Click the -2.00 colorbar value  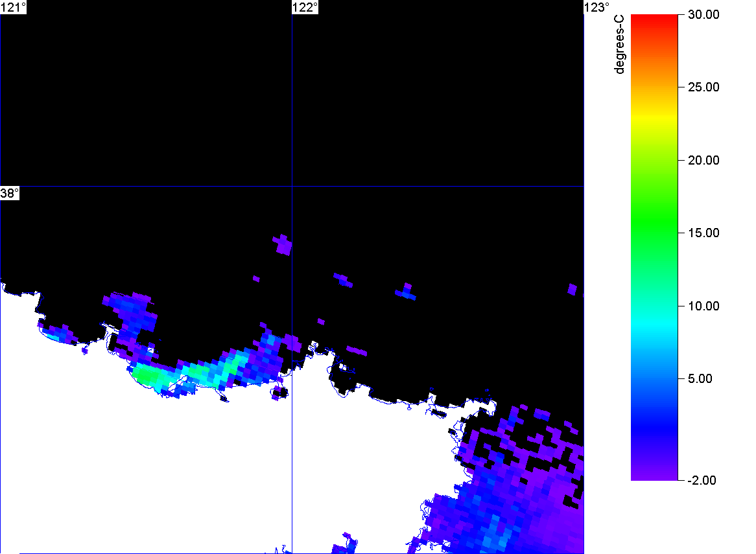(702, 480)
